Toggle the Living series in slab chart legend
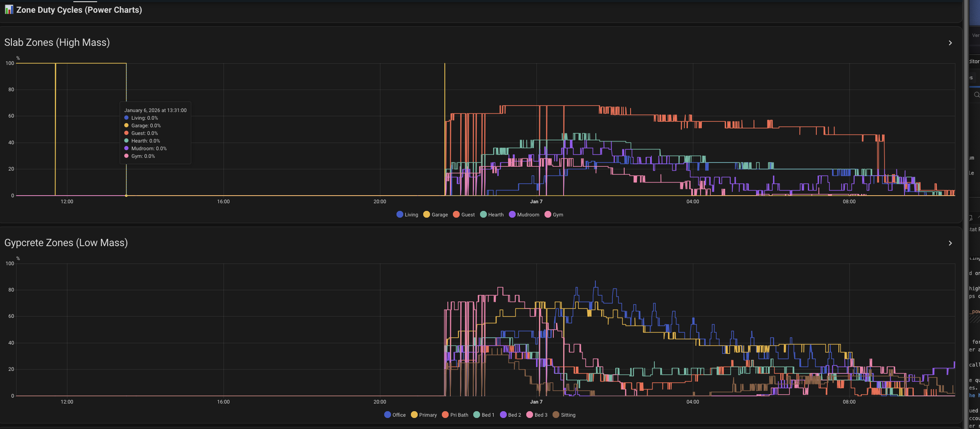Viewport: 980px width, 429px height. 410,214
